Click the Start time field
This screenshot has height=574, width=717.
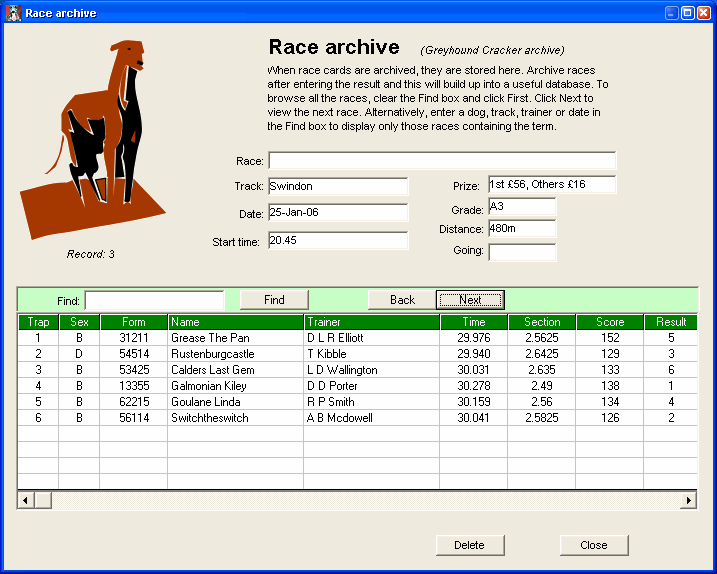pyautogui.click(x=337, y=240)
